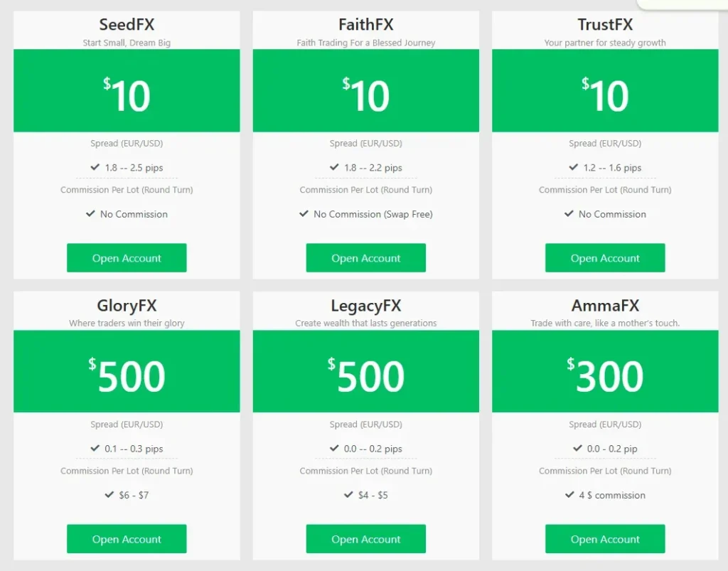Viewport: 728px width, 571px height.
Task: Click checkmark icon beside 1.8 -- 2.2 pips
Action: pos(334,167)
